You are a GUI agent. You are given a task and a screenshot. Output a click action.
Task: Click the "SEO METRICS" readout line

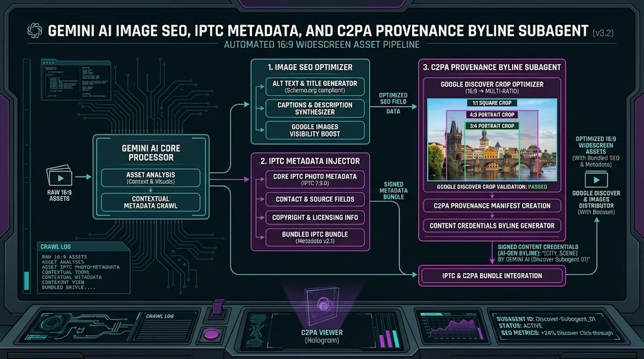556,334
